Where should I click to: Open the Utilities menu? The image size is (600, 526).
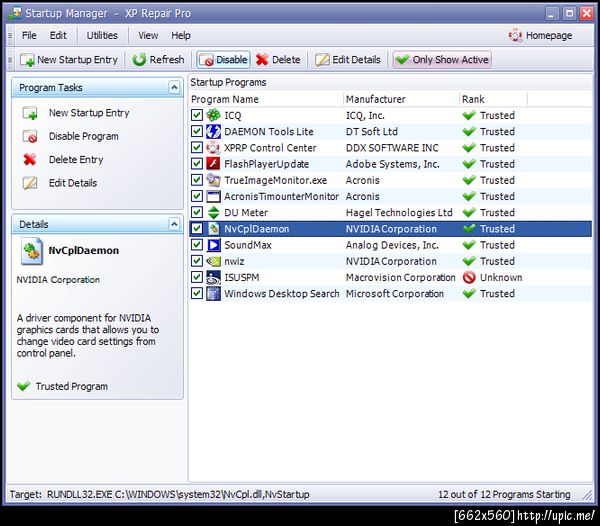point(102,36)
